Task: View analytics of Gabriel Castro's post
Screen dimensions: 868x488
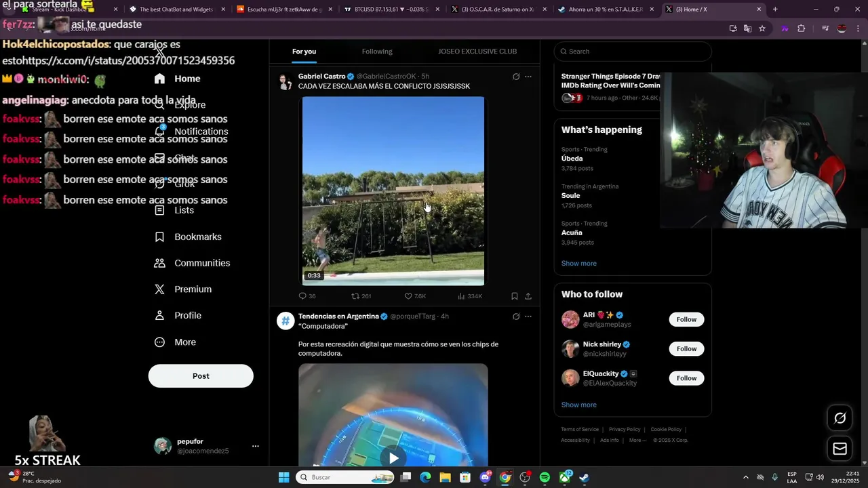Action: tap(470, 296)
